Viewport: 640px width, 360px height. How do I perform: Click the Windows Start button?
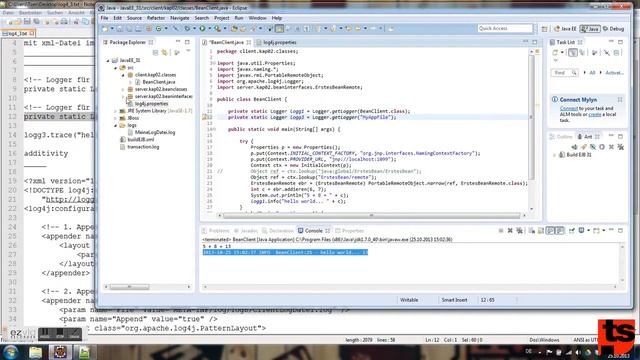11,352
